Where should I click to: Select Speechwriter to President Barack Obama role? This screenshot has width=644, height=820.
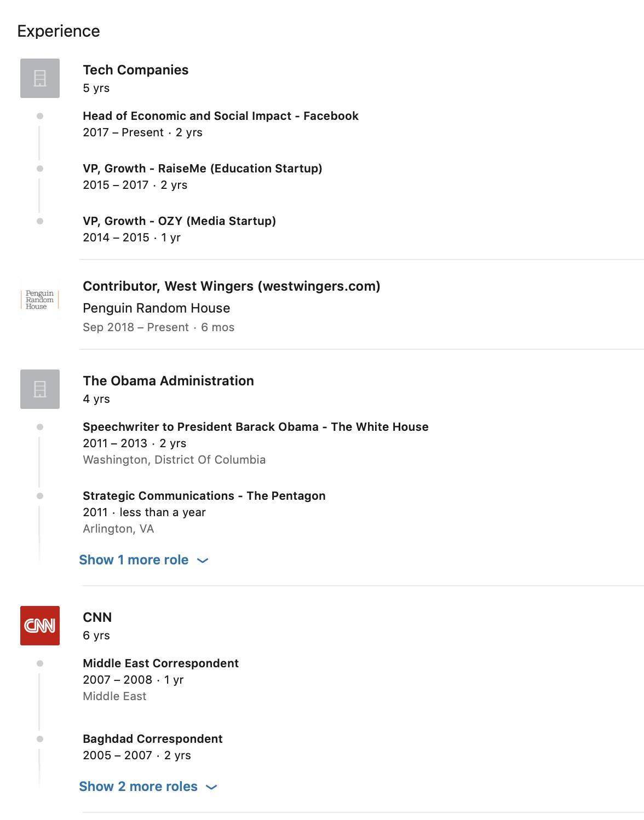(x=256, y=427)
